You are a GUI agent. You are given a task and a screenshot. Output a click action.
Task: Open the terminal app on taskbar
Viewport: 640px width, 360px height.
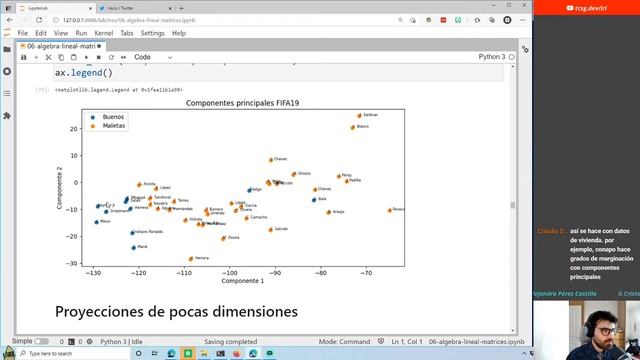[220, 353]
